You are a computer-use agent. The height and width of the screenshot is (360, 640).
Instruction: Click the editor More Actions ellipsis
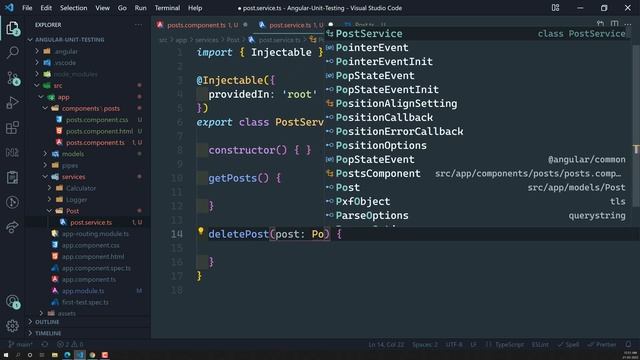point(628,24)
